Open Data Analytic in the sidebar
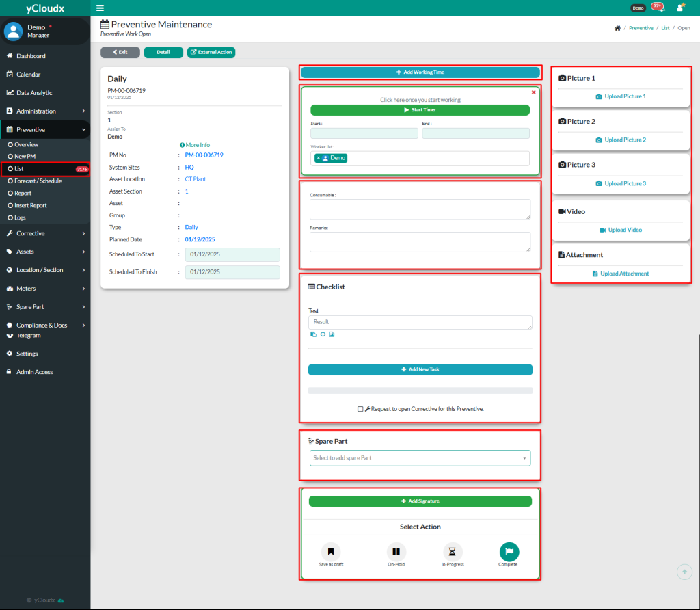The height and width of the screenshot is (610, 700). pos(34,93)
